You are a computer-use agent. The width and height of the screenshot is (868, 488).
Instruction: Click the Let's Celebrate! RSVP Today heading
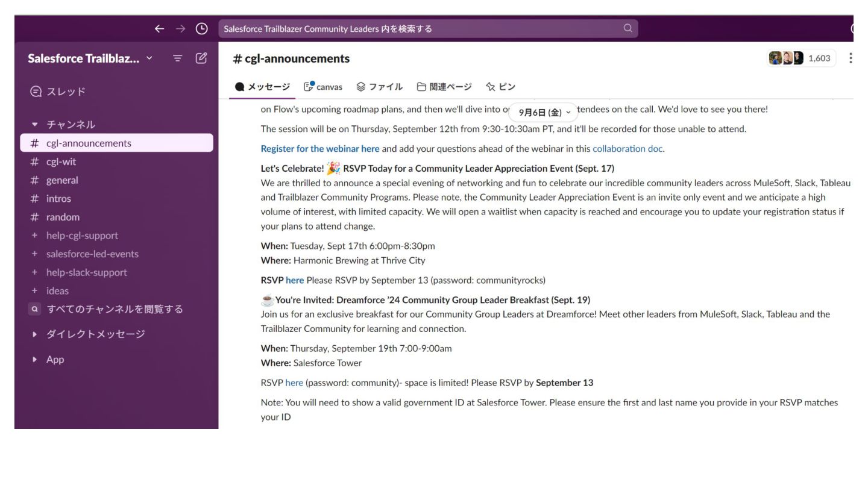click(x=438, y=168)
